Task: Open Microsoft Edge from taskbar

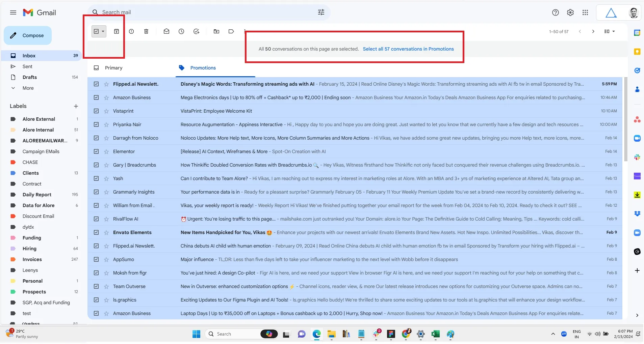Action: (317, 334)
